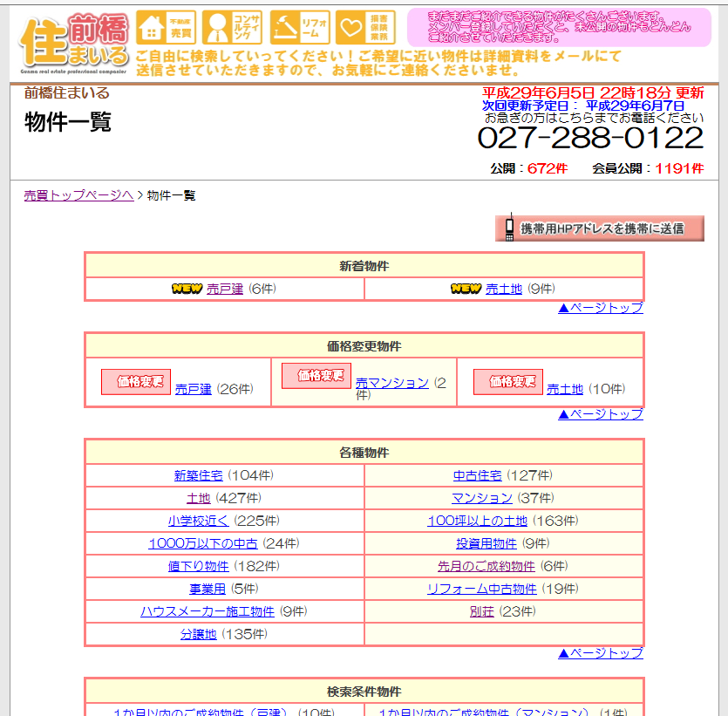
Task: Open the 不動産売買 house icon
Action: click(x=167, y=28)
